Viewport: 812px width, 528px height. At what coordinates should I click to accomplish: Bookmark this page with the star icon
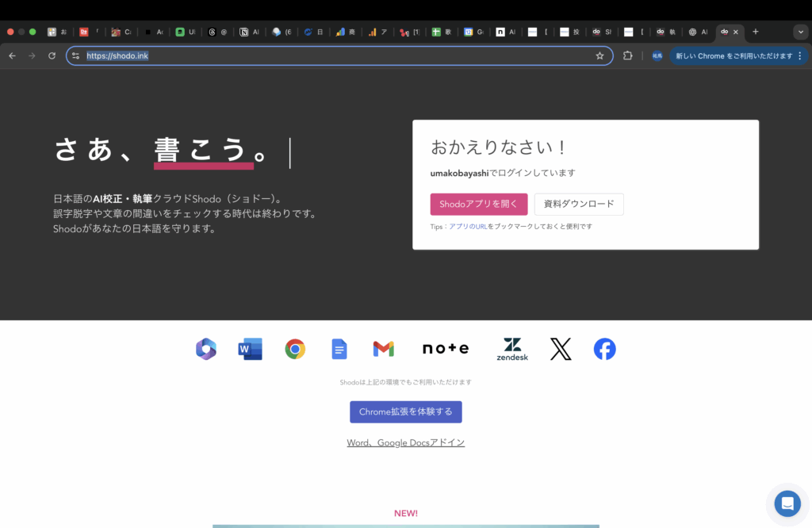(599, 55)
